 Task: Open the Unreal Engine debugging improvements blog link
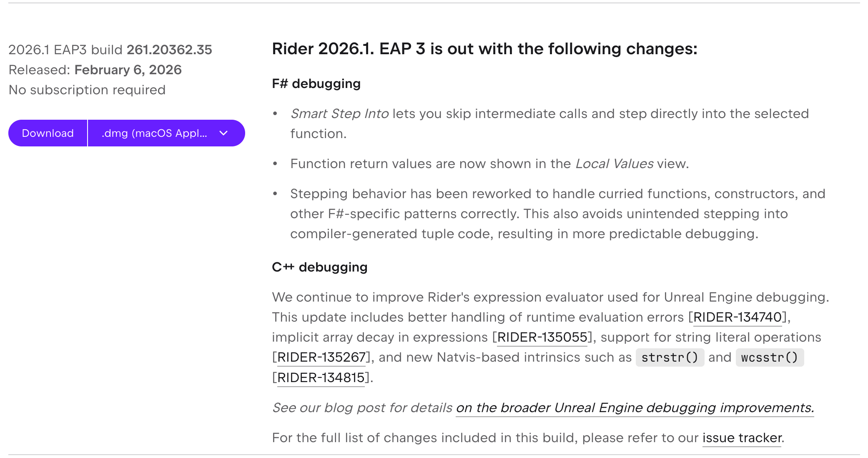click(x=635, y=408)
